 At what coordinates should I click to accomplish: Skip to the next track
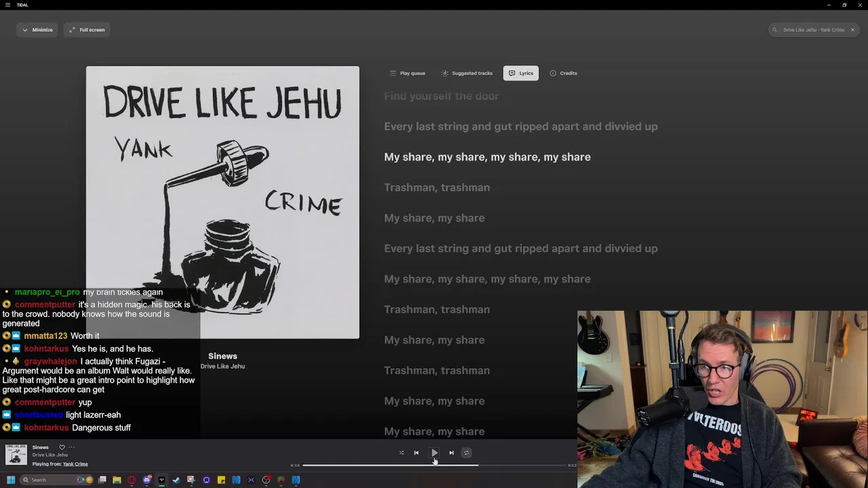click(451, 452)
